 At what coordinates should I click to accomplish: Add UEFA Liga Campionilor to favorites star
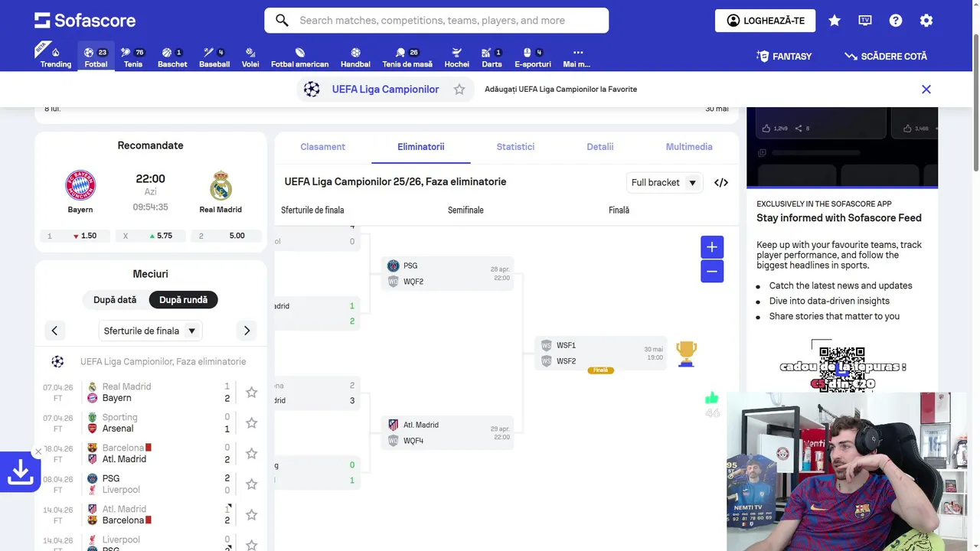tap(459, 90)
